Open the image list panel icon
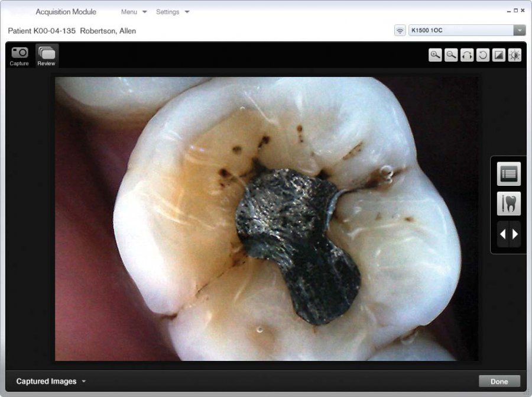This screenshot has height=397, width=532. [x=508, y=174]
